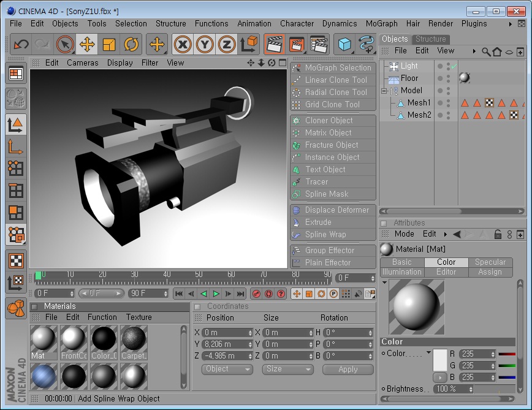Open the Attributes Mode menu
Image resolution: width=532 pixels, height=410 pixels.
404,234
